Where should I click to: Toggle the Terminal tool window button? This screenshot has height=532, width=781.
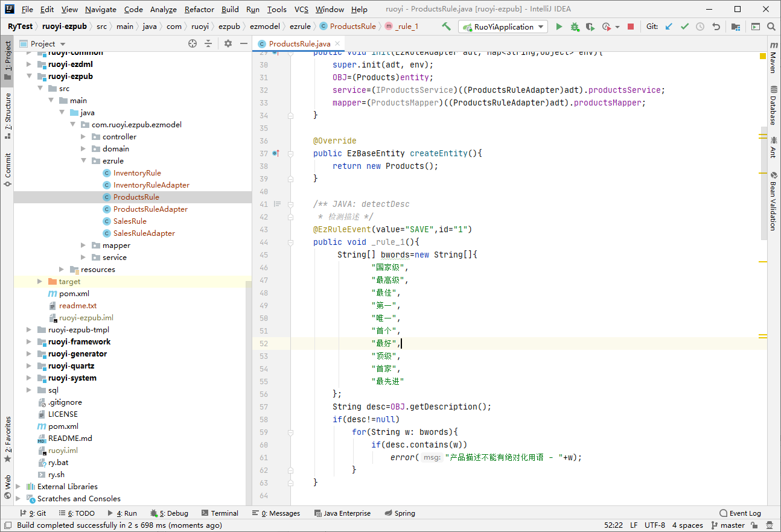point(220,513)
